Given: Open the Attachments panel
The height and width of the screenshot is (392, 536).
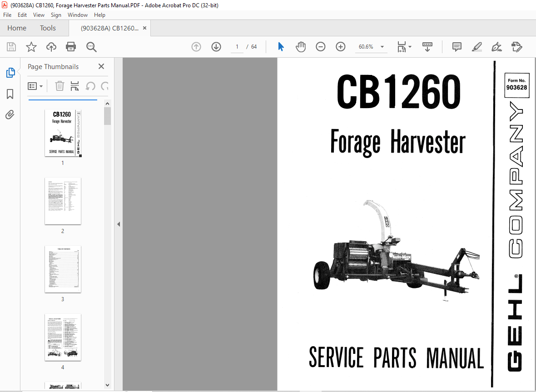Looking at the screenshot, I should point(10,115).
